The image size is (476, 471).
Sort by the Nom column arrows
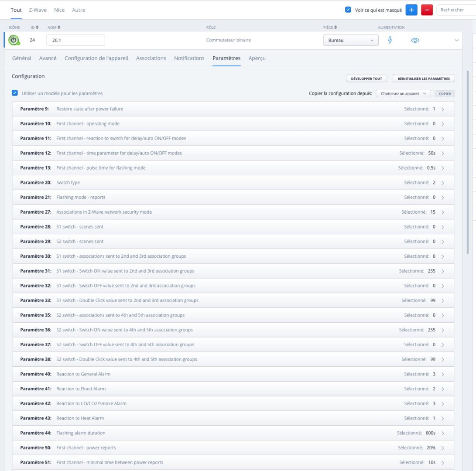(59, 27)
